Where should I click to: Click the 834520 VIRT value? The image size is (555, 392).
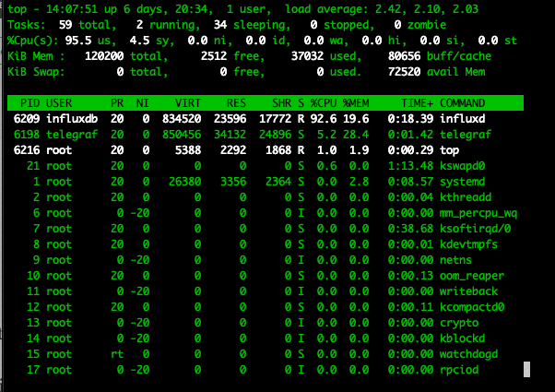tap(182, 119)
